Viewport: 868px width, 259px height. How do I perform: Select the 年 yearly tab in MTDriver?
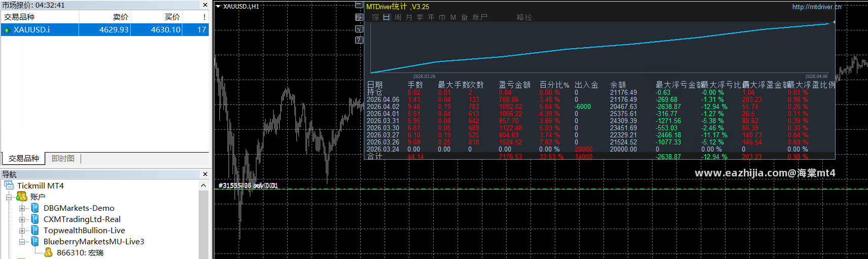pos(431,17)
